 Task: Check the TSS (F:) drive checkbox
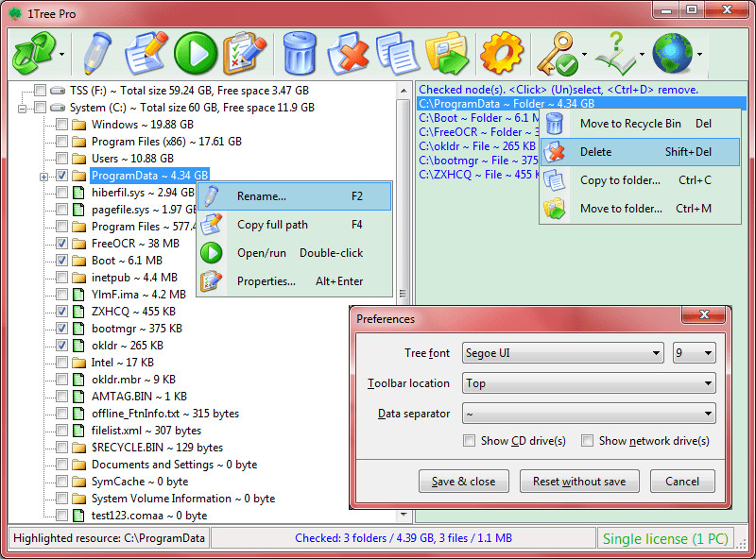point(40,90)
